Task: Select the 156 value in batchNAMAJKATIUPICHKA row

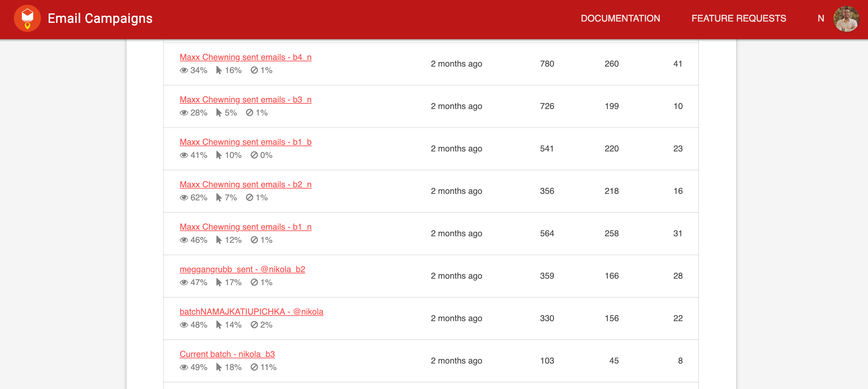Action: [x=612, y=319]
